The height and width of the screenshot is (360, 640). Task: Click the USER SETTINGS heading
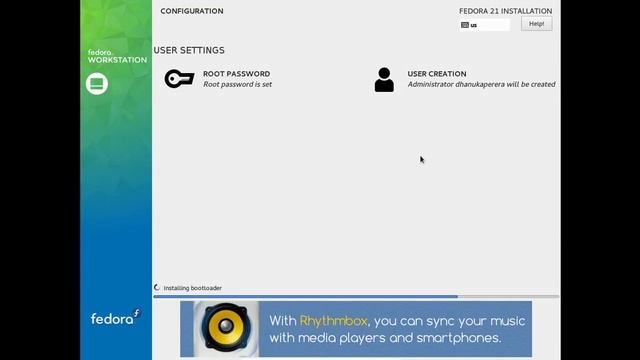click(189, 50)
